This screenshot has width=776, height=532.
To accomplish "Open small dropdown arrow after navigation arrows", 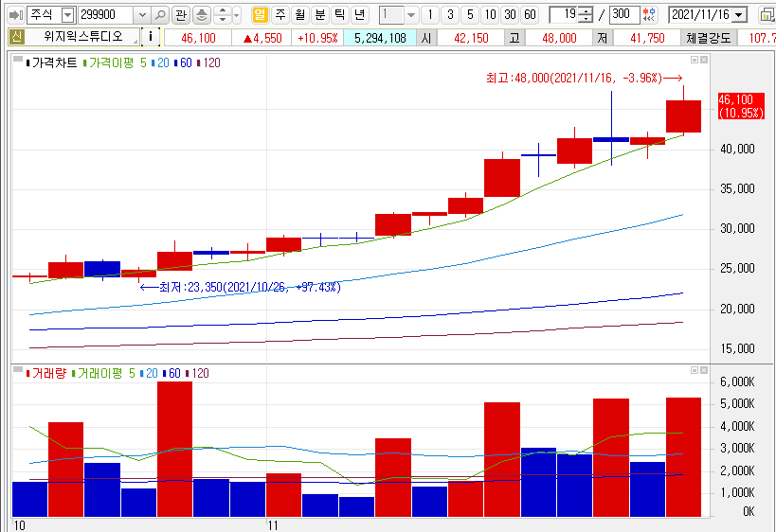I will pyautogui.click(x=237, y=15).
